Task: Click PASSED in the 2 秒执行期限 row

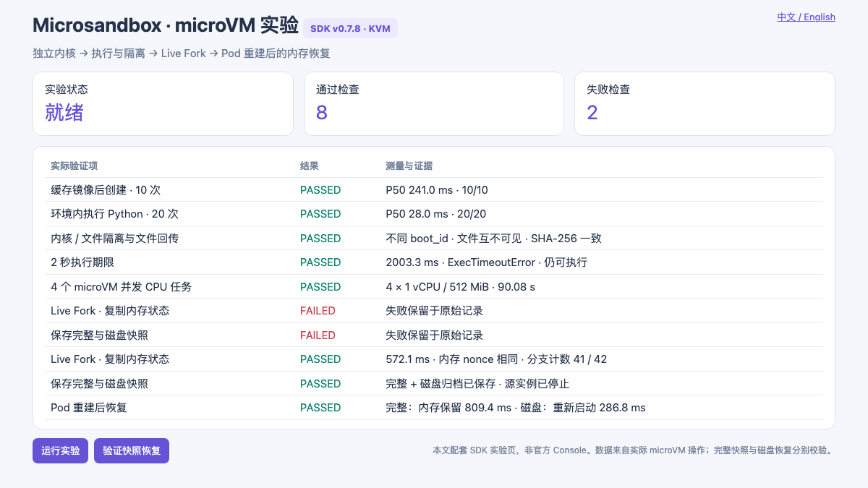Action: (x=320, y=262)
